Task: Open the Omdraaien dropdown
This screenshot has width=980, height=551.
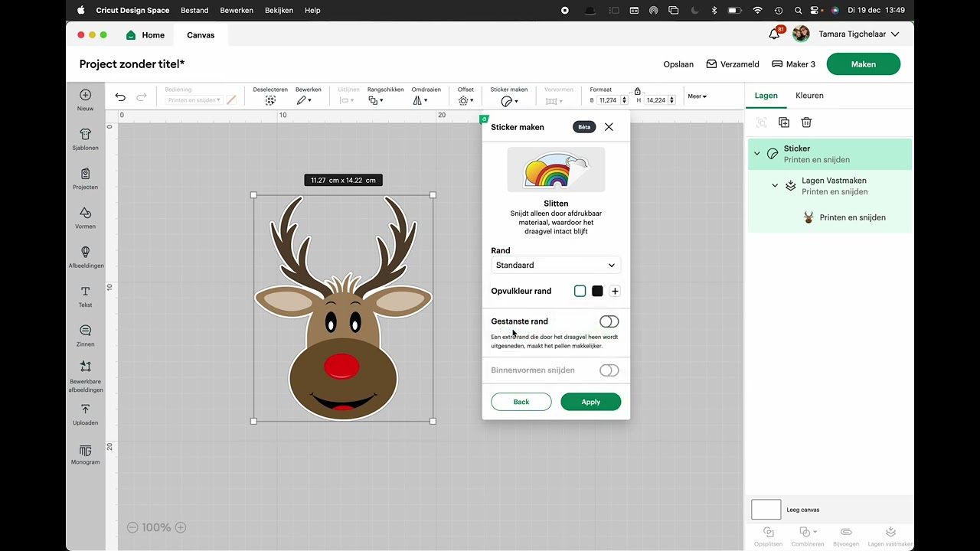Action: point(420,100)
